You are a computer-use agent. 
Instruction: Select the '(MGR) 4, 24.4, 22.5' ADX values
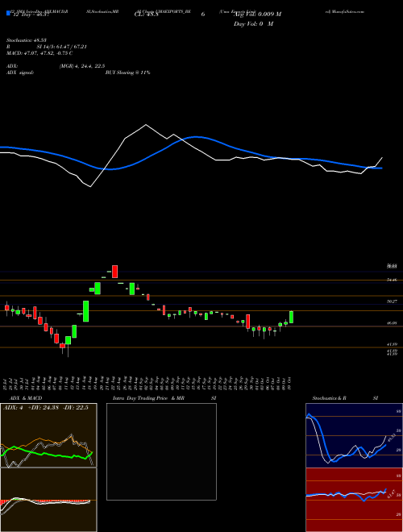[82, 66]
